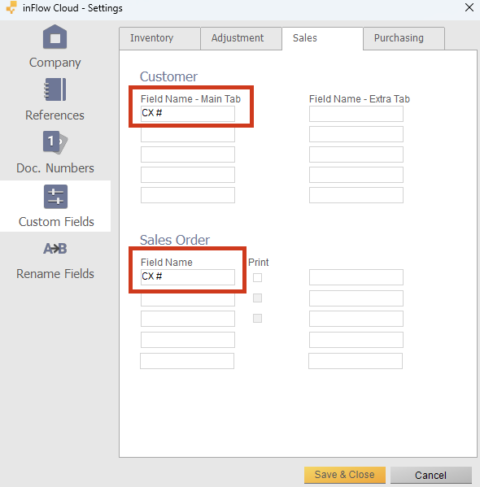Open the Doc. Numbers icon

pos(55,142)
